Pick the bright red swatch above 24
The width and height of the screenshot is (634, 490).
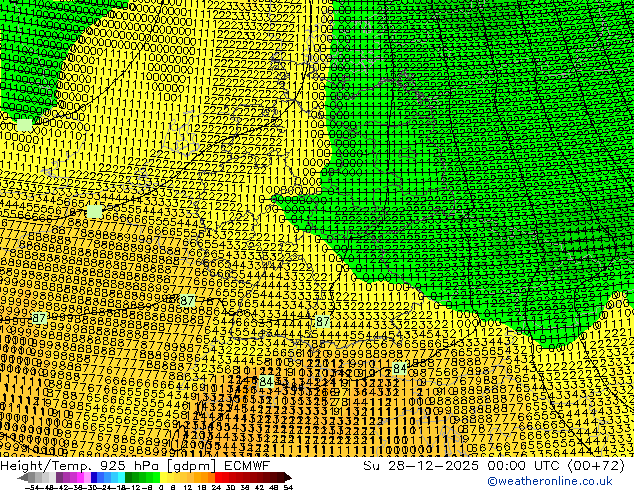(218, 477)
